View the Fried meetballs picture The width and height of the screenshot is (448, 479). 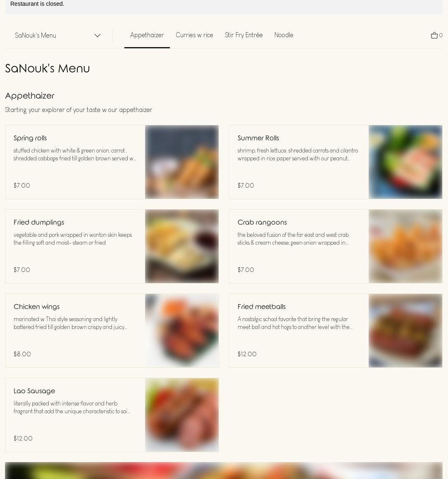pyautogui.click(x=405, y=331)
